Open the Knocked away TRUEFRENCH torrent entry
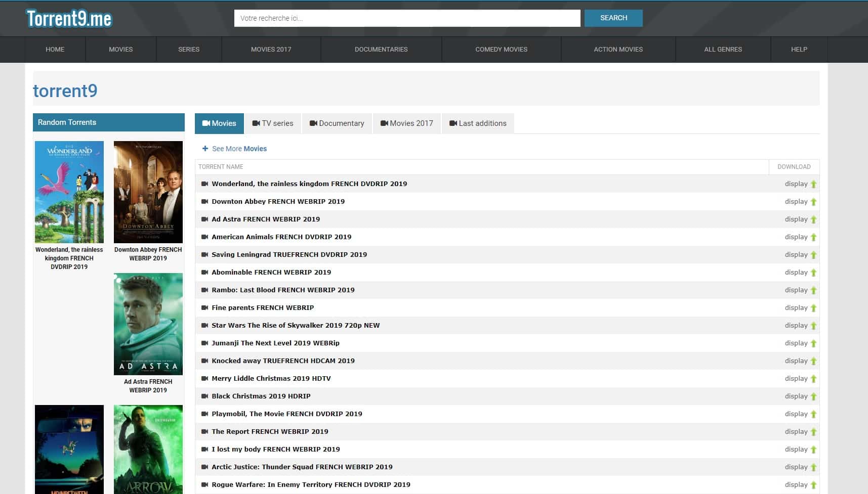Image resolution: width=868 pixels, height=494 pixels. pyautogui.click(x=283, y=361)
